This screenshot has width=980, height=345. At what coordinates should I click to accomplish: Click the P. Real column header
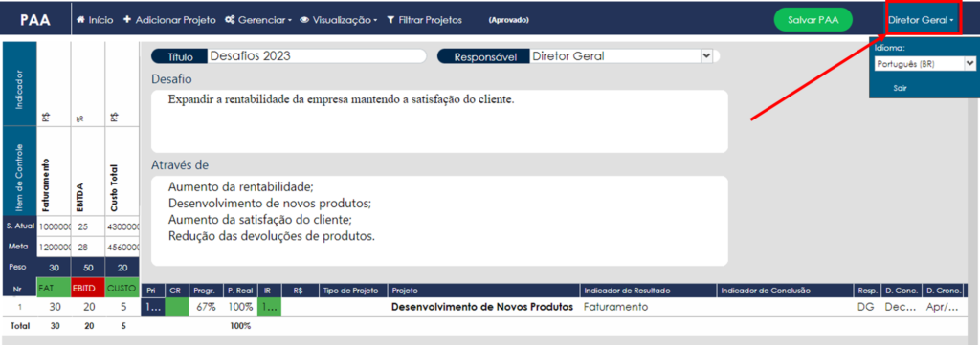click(x=240, y=291)
